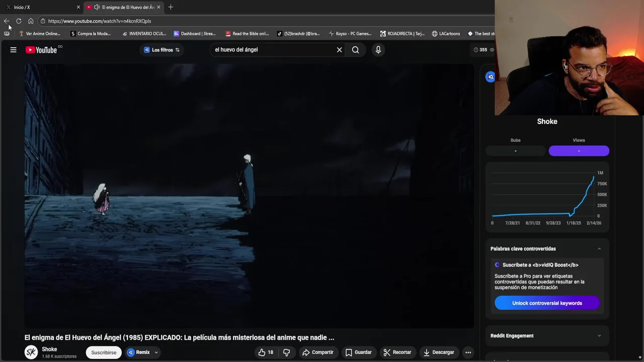Open Shoke channel avatar
644x362 pixels.
(31, 352)
